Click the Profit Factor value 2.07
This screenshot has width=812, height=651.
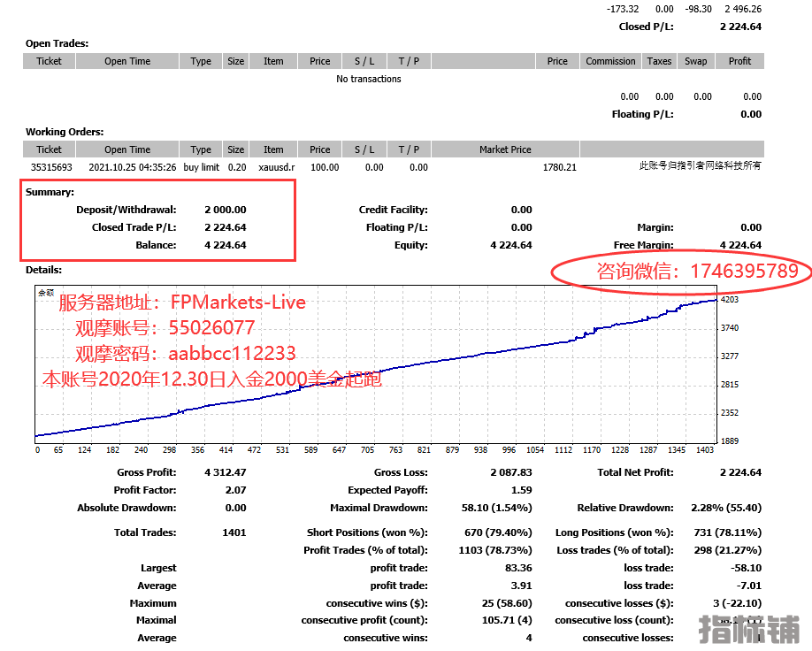click(x=235, y=490)
